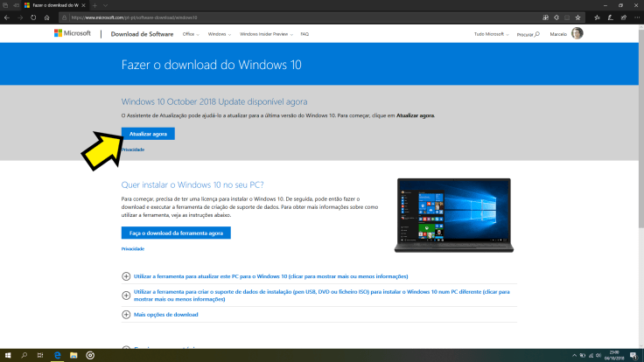Click the Marcelo profile avatar

pyautogui.click(x=577, y=34)
